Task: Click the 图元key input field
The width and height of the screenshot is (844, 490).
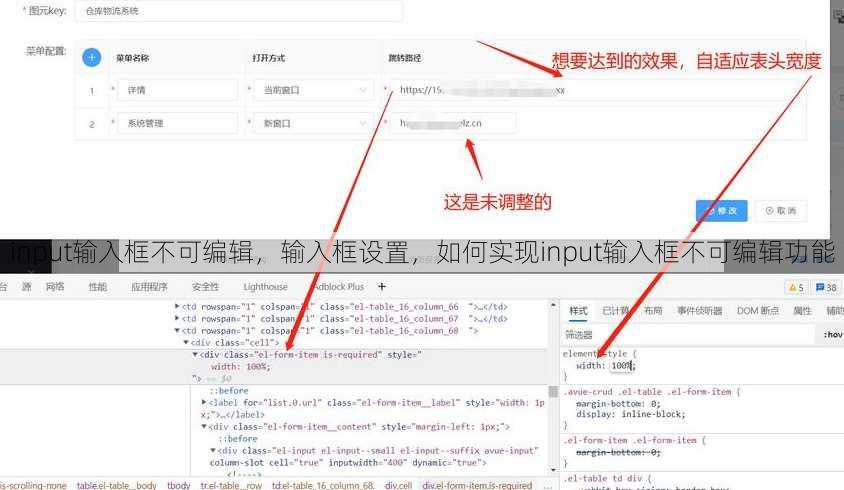Action: point(238,11)
